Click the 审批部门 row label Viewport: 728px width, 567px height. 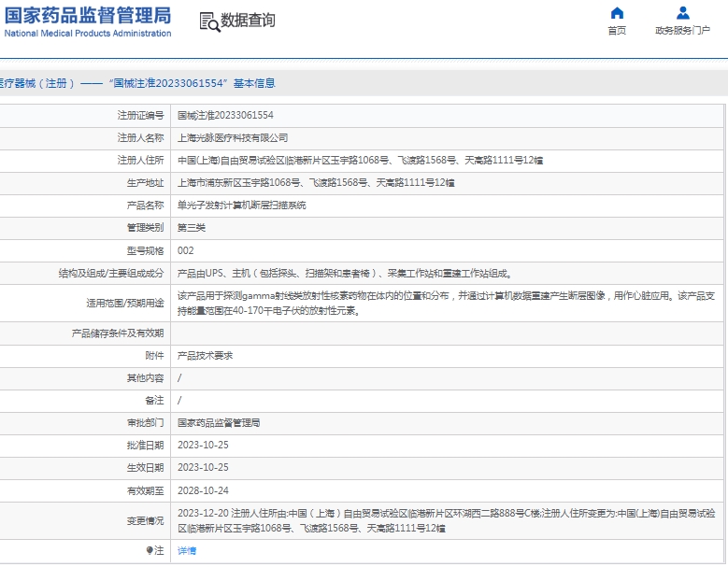[x=146, y=423]
